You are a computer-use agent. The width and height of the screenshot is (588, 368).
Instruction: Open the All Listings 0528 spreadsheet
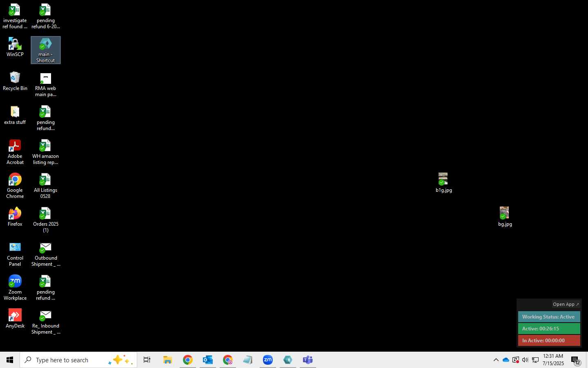[45, 186]
